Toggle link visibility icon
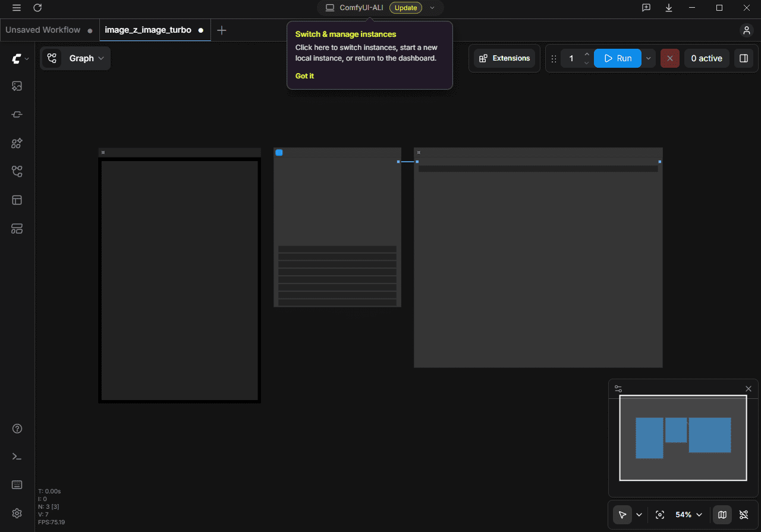Screen dimensions: 761x532 click(x=744, y=514)
